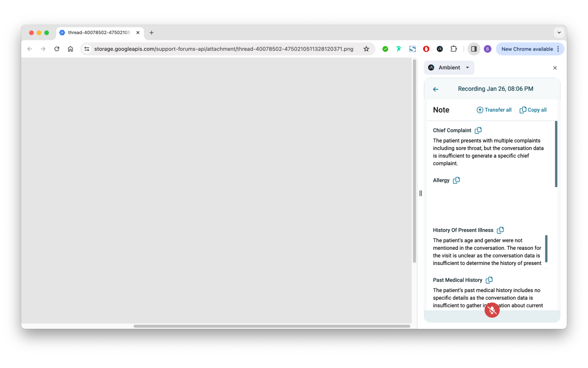This screenshot has width=588, height=368.
Task: Click the URL address bar
Action: pos(224,49)
